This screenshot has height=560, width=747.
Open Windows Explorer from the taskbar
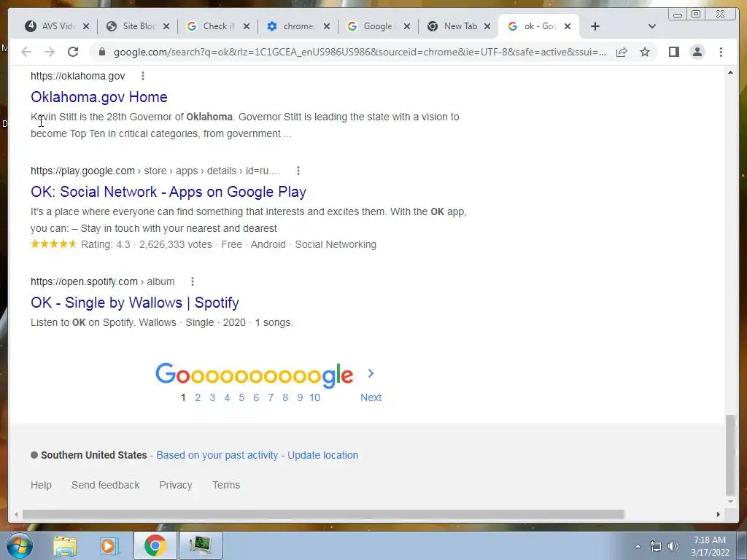coord(65,545)
